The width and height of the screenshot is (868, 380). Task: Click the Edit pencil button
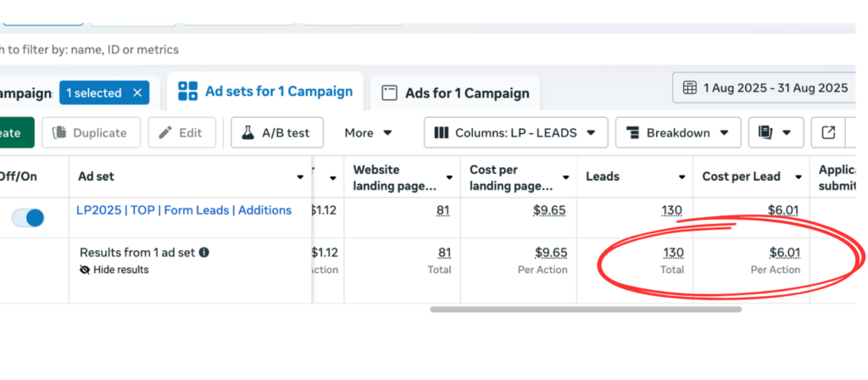tap(181, 132)
